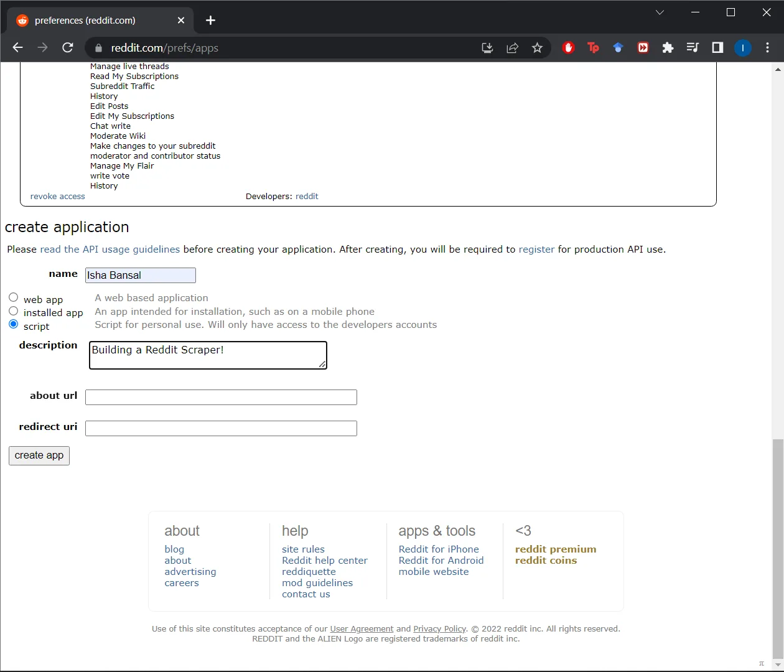Open Chrome's three-dot menu
Viewport: 784px width, 672px height.
(767, 48)
